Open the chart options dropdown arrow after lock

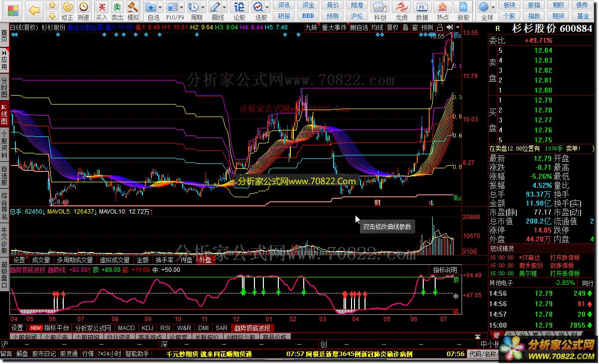pyautogui.click(x=457, y=27)
